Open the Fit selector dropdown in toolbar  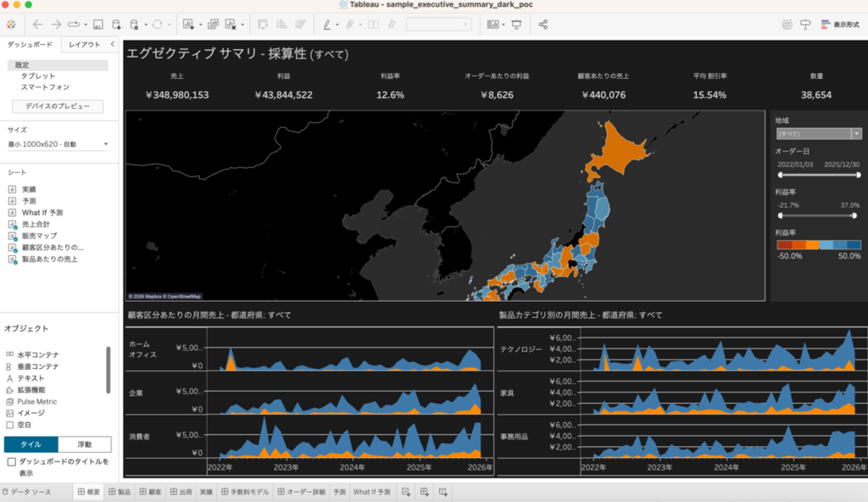pyautogui.click(x=438, y=25)
